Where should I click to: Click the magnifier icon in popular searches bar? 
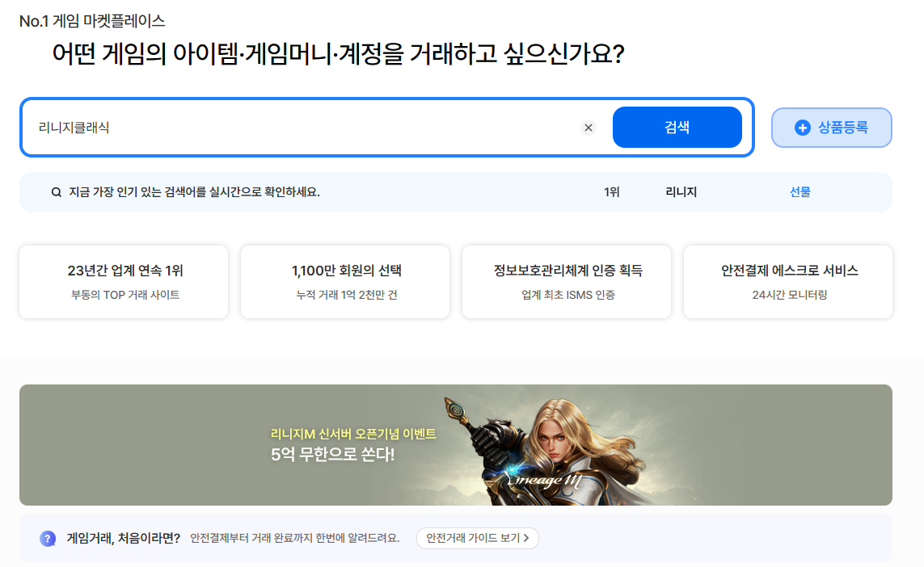coord(57,192)
